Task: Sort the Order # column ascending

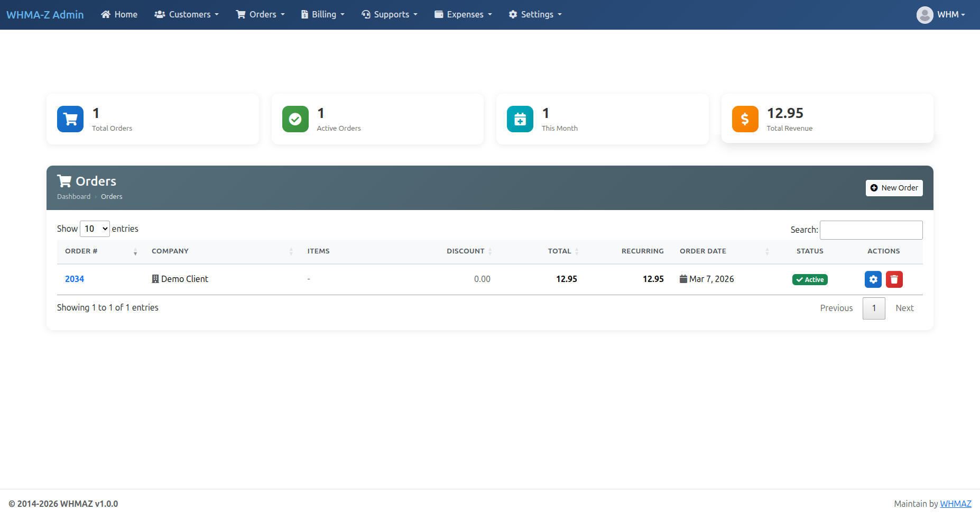Action: pos(135,250)
